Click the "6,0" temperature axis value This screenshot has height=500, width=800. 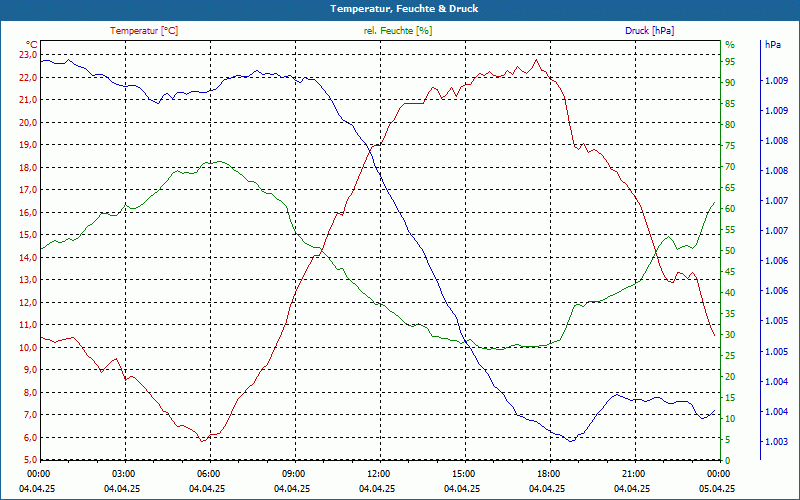pyautogui.click(x=31, y=438)
